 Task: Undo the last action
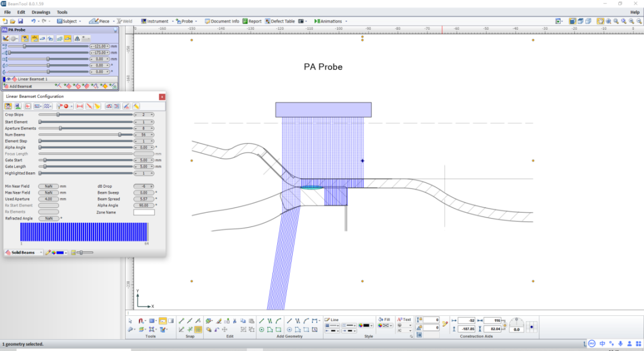tap(33, 21)
